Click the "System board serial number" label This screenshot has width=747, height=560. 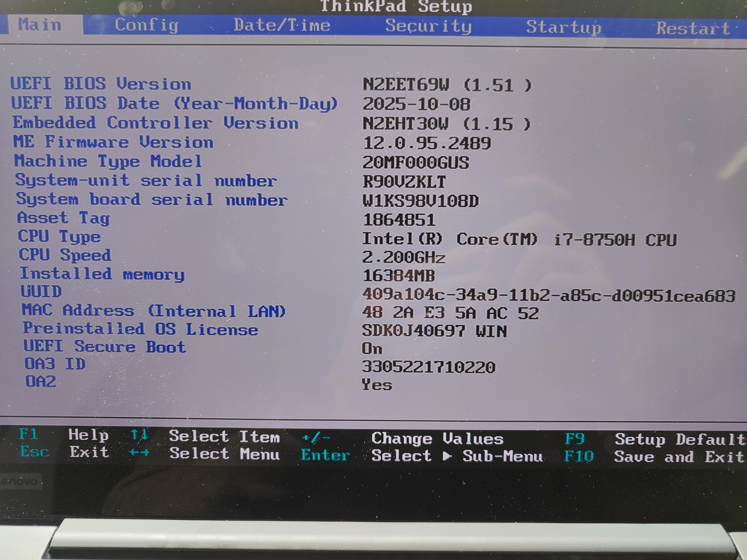coord(152,199)
